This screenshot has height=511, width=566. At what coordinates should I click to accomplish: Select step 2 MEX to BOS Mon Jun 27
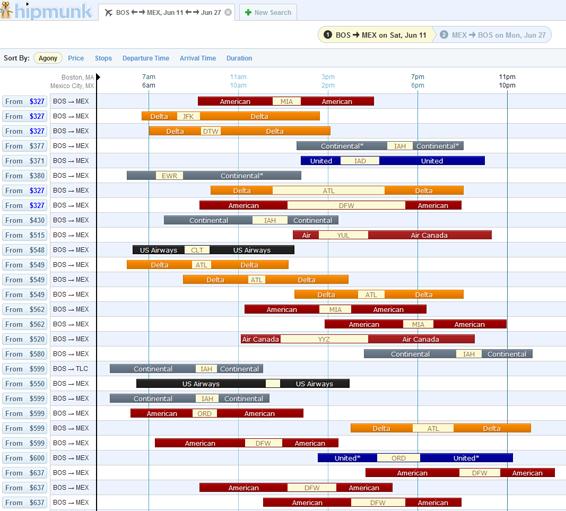[x=493, y=35]
